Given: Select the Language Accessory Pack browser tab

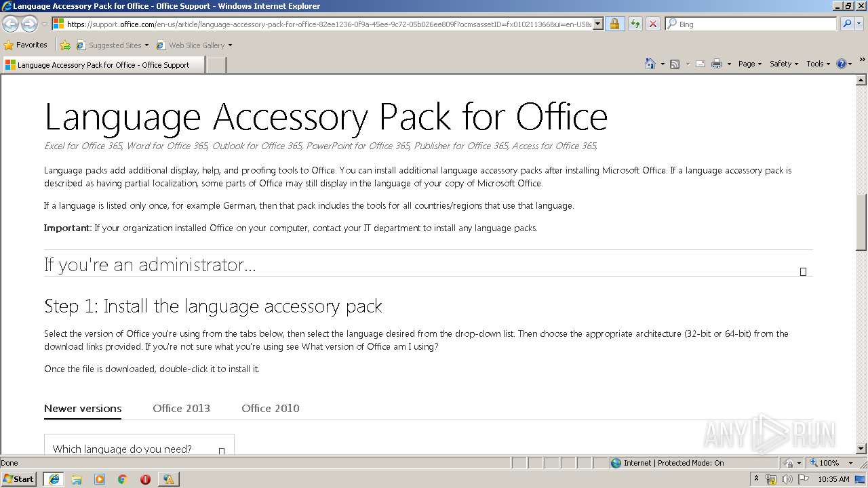Looking at the screenshot, I should coord(103,65).
